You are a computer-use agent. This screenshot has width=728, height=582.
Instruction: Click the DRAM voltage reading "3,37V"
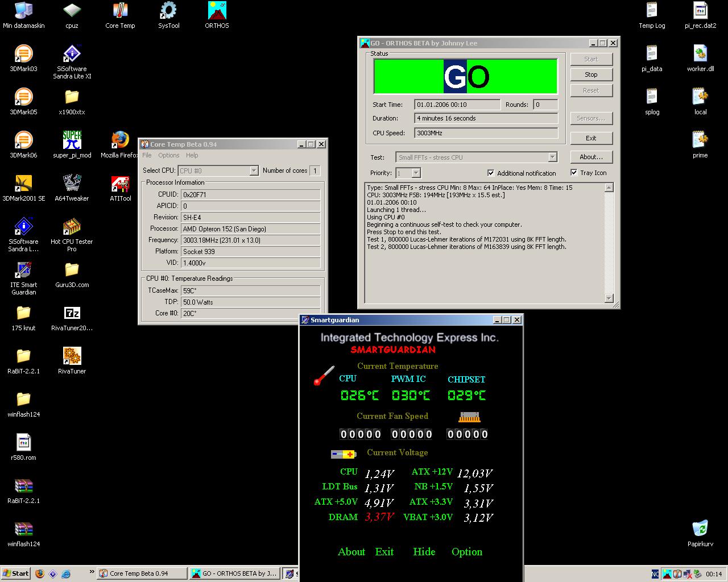pos(379,517)
